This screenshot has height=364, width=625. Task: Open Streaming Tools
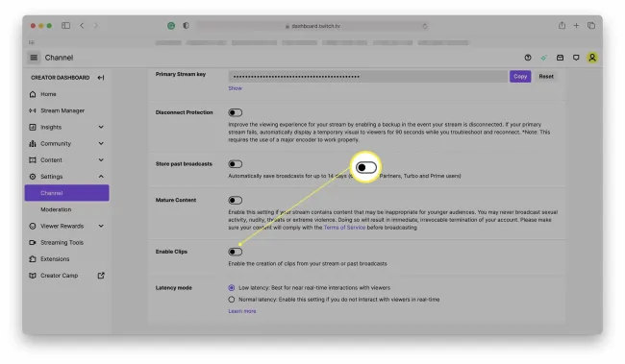point(62,243)
